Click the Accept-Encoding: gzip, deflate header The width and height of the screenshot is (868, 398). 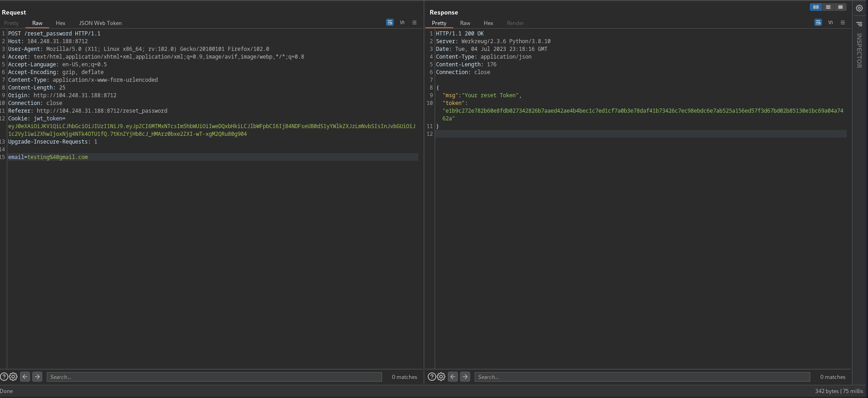[56, 72]
